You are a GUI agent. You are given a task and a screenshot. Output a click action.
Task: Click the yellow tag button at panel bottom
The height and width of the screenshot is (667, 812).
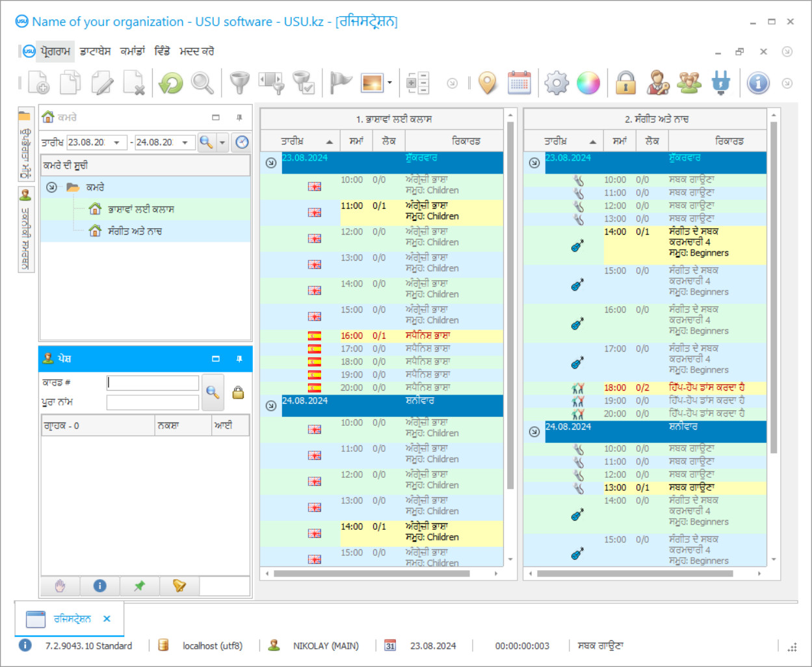[179, 586]
